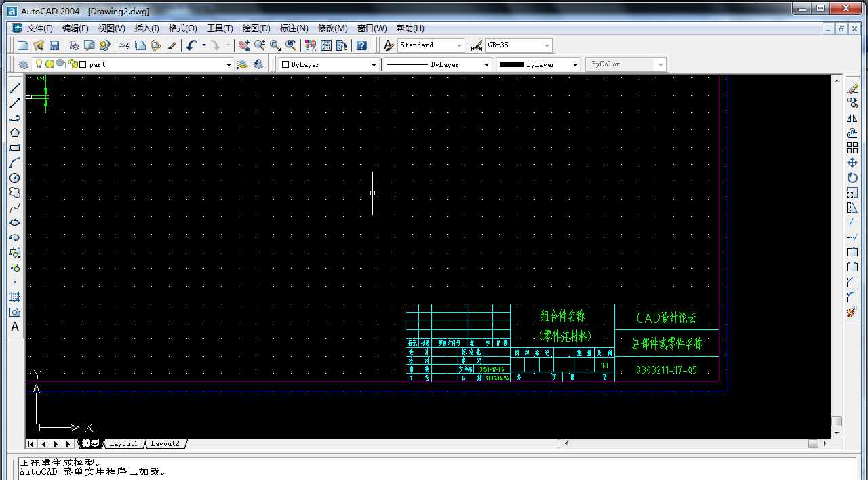
Task: Select the Trim tool
Action: tap(852, 222)
